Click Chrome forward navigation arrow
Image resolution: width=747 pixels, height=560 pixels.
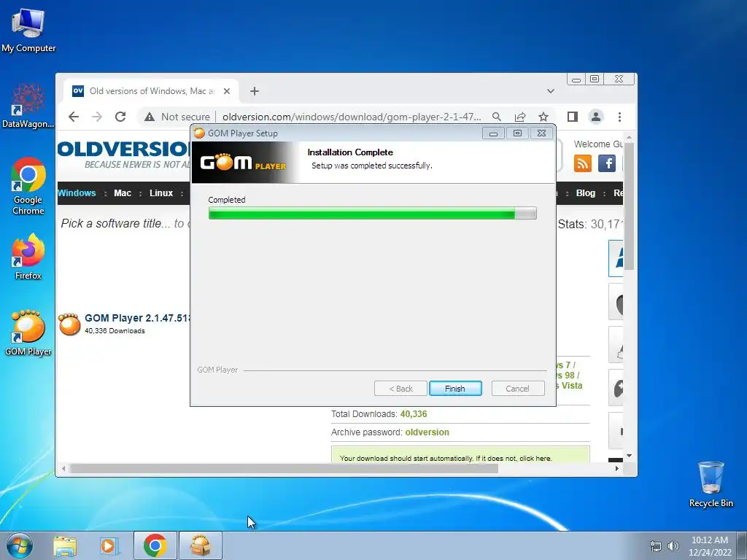click(x=97, y=117)
